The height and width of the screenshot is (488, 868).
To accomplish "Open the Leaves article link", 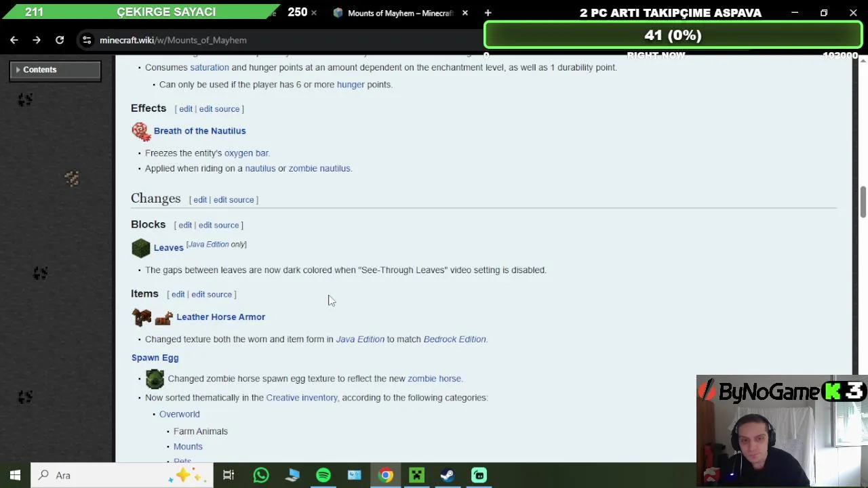I will click(x=168, y=248).
